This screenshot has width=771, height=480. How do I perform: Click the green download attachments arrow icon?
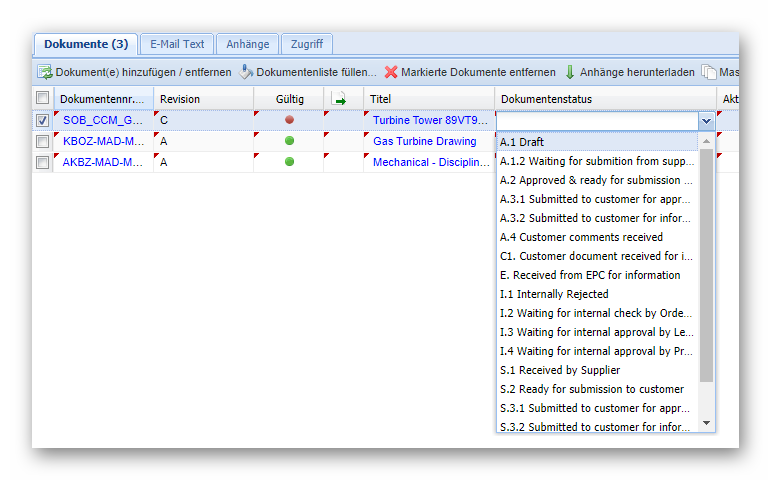pos(570,72)
